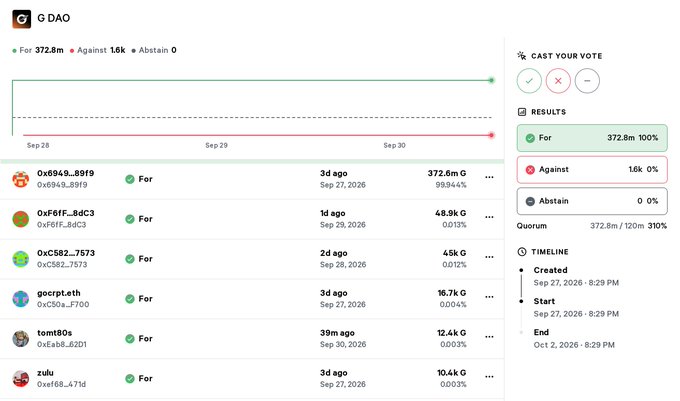Image resolution: width=680 pixels, height=401 pixels.
Task: Click the Cast Your Vote cursor icon
Action: click(522, 55)
